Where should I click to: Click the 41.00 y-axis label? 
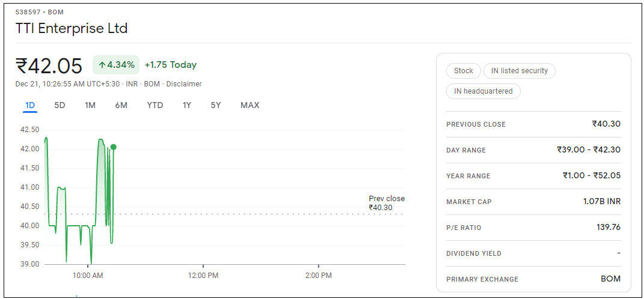click(x=29, y=187)
